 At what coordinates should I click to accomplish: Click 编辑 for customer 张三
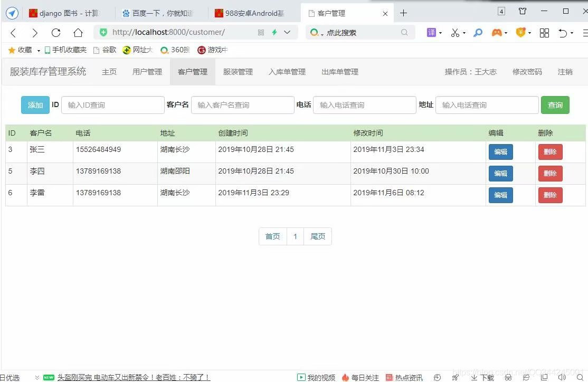(500, 151)
